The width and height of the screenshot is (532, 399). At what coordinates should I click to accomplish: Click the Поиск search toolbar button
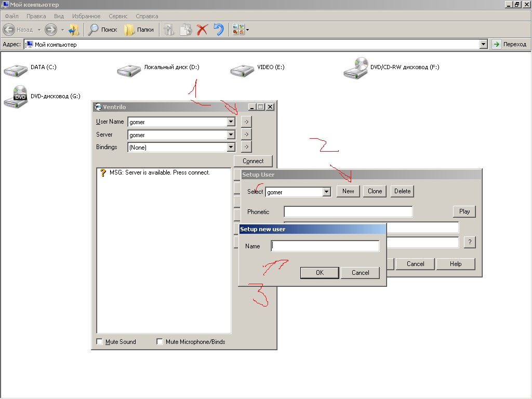tap(102, 30)
